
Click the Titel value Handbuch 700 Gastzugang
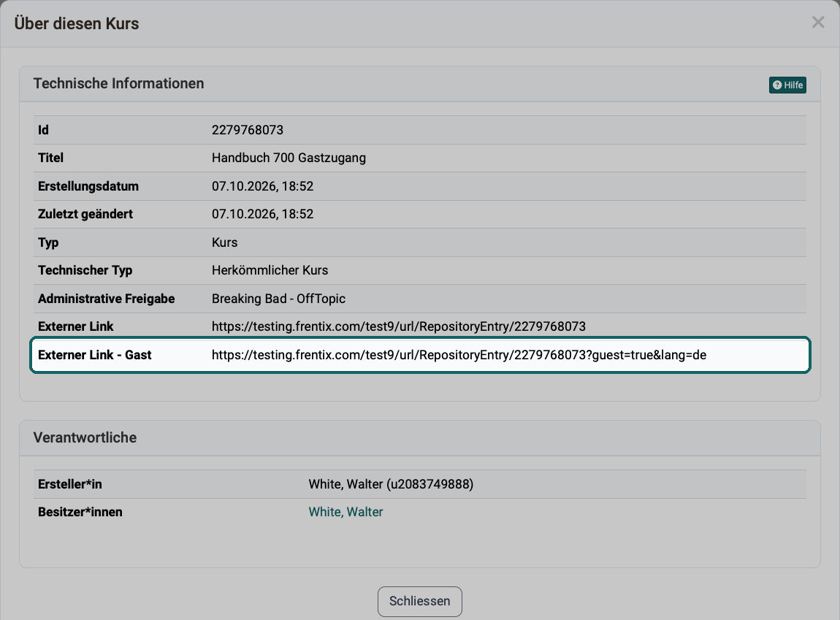289,158
